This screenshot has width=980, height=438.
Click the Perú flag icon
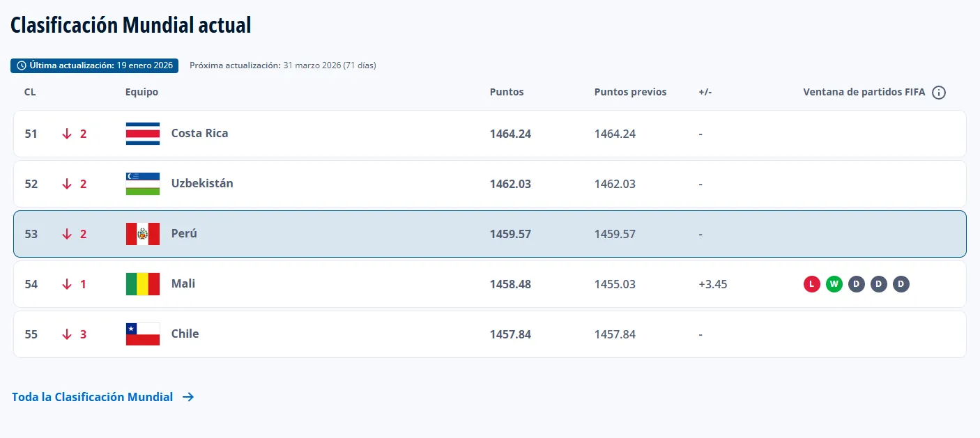click(x=143, y=234)
